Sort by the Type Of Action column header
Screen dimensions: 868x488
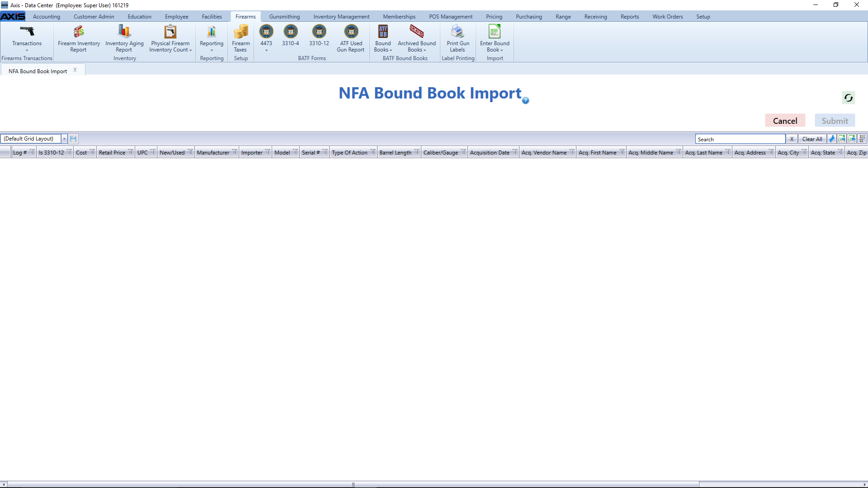click(x=349, y=153)
